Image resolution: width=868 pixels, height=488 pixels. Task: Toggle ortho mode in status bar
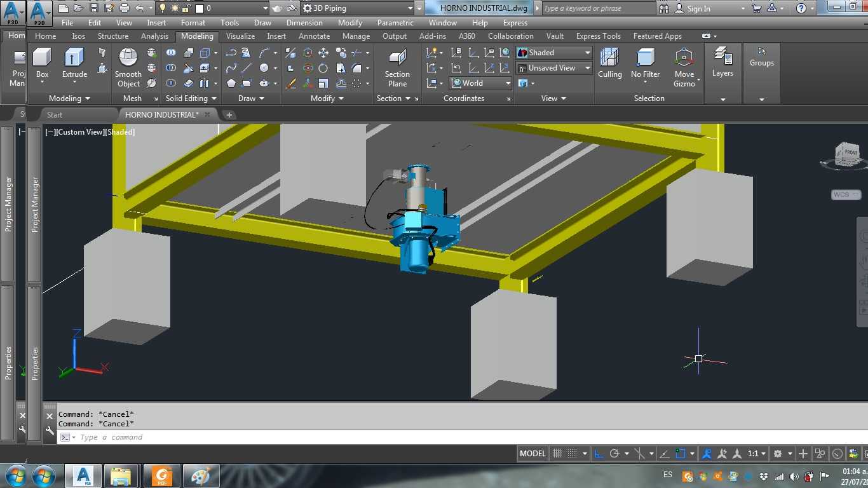[599, 454]
